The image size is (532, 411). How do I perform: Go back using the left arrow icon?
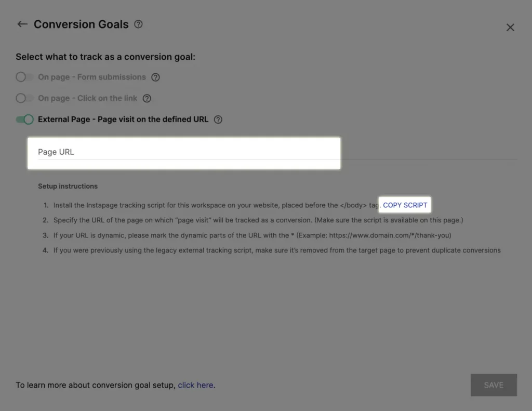point(22,24)
